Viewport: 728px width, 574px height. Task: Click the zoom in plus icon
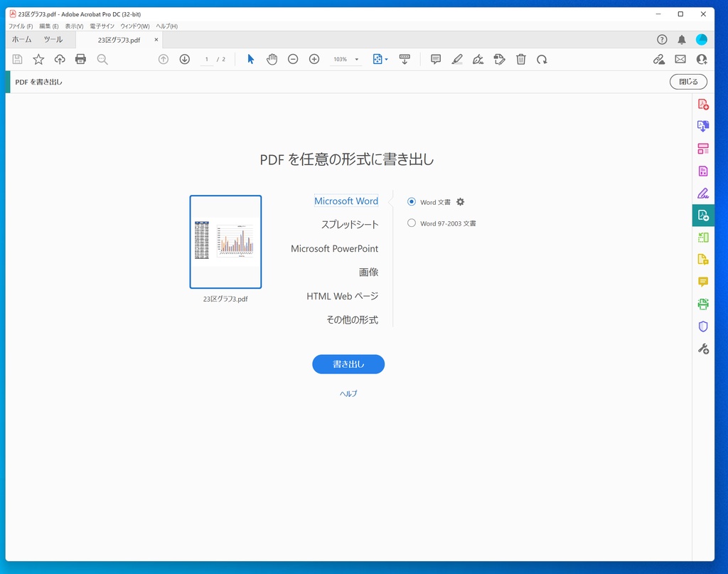pyautogui.click(x=314, y=60)
